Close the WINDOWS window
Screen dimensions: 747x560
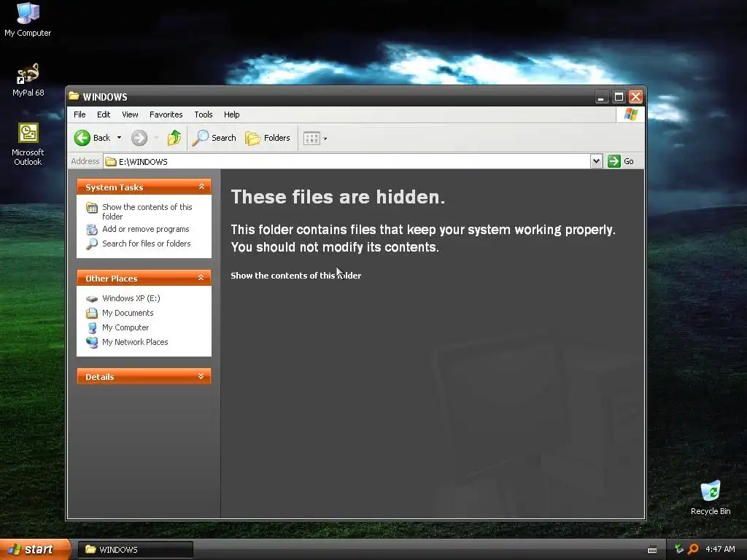tap(635, 97)
